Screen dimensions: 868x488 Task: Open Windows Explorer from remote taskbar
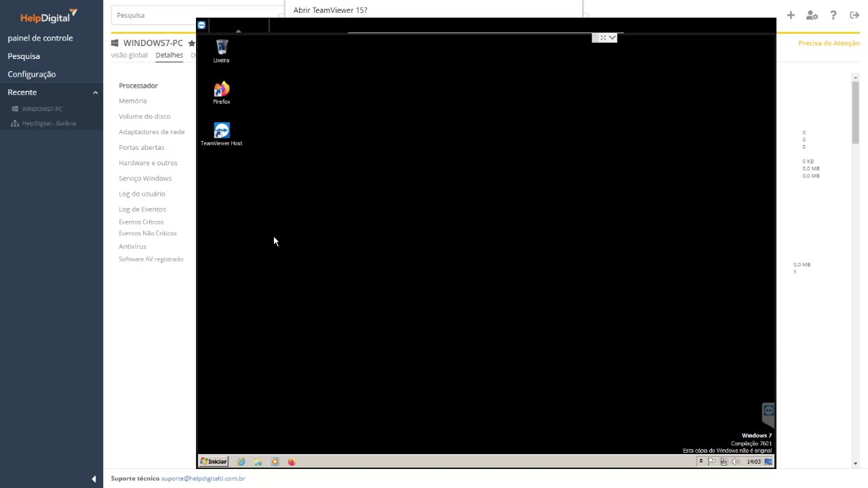[258, 462]
